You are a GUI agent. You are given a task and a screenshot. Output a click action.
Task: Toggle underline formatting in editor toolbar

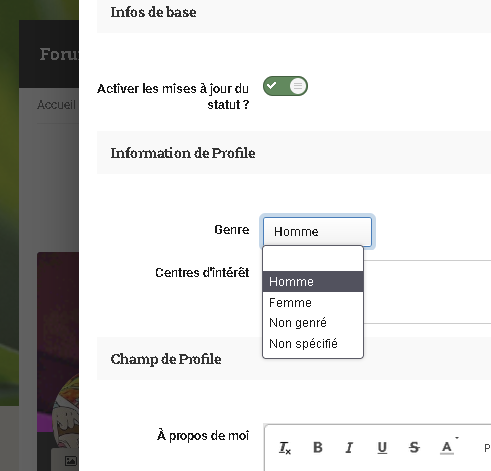(382, 447)
